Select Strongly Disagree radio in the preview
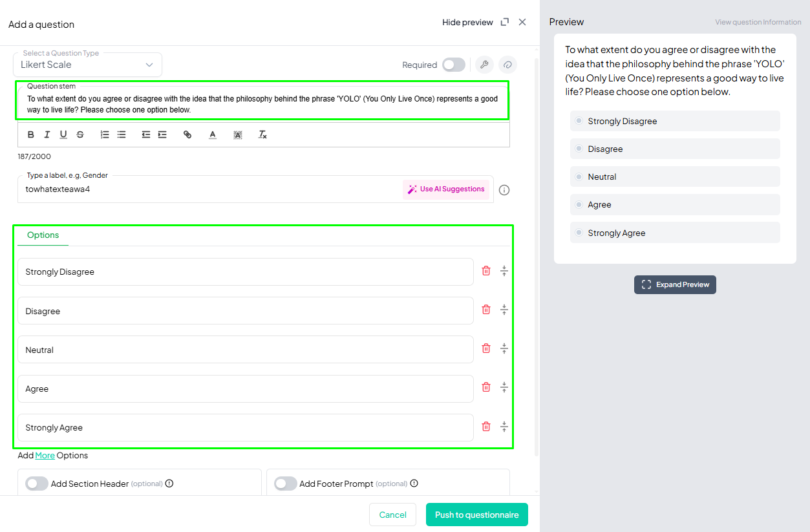The height and width of the screenshot is (532, 810). [x=579, y=121]
